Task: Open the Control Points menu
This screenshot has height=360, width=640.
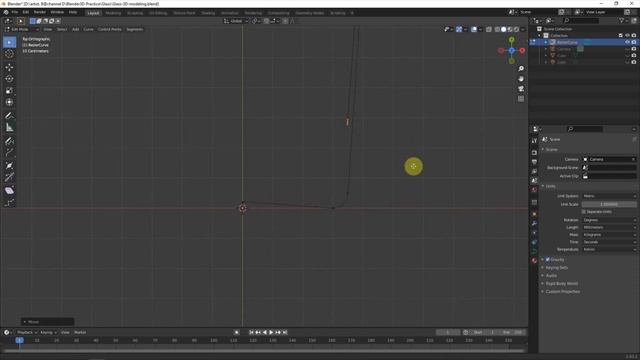Action: (x=109, y=29)
